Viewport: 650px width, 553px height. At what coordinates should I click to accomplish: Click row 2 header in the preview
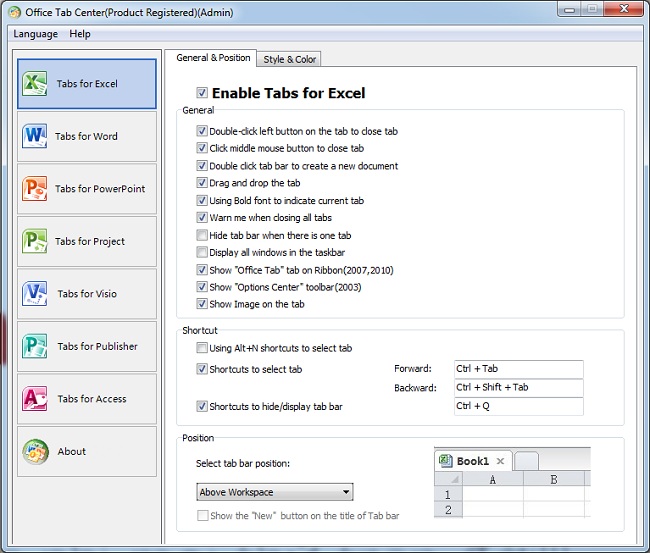click(448, 509)
